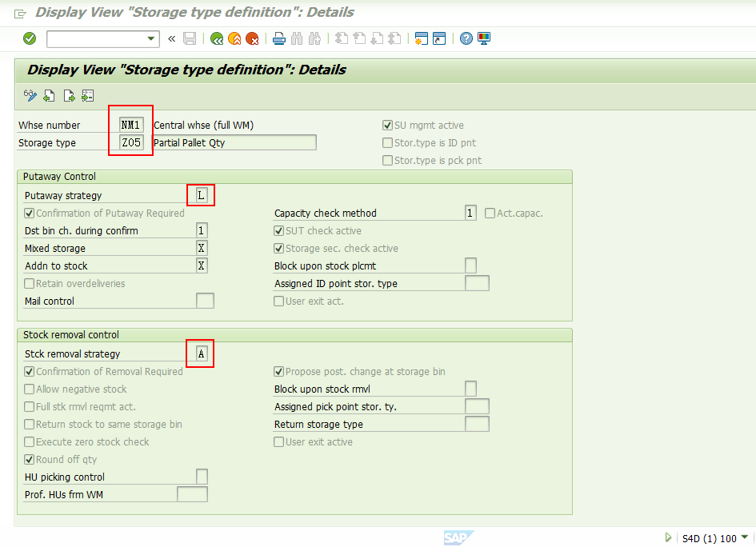The image size is (756, 547).
Task: Click the Create new session icon
Action: pyautogui.click(x=421, y=38)
